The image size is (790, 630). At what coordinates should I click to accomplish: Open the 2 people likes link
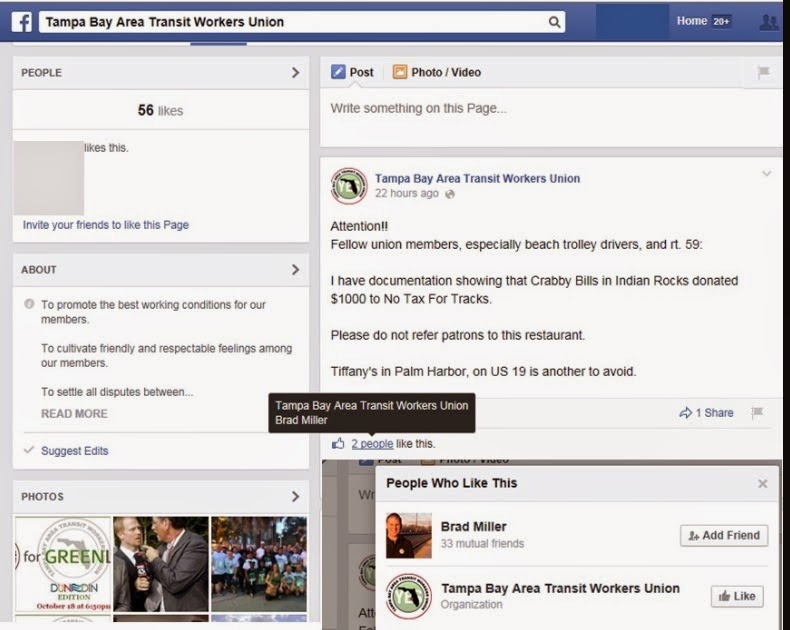pos(372,444)
